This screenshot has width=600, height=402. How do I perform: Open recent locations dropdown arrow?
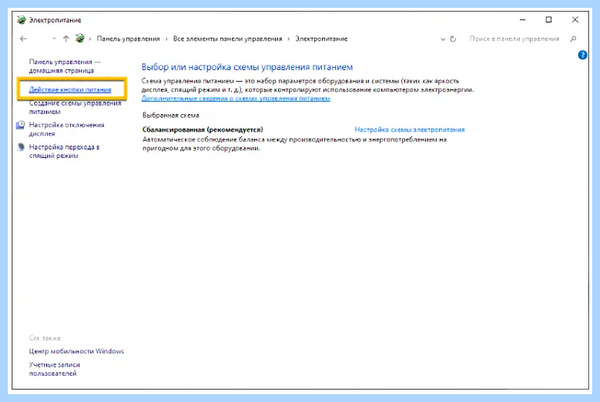[x=54, y=39]
